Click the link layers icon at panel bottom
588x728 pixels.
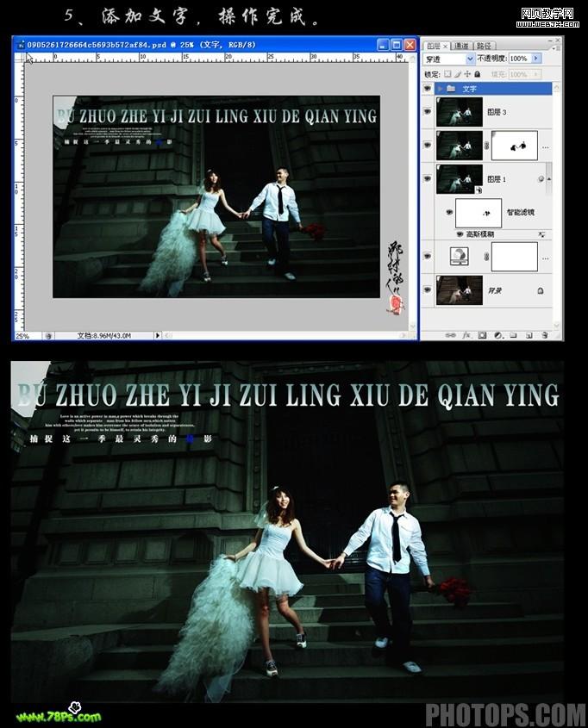pyautogui.click(x=451, y=335)
